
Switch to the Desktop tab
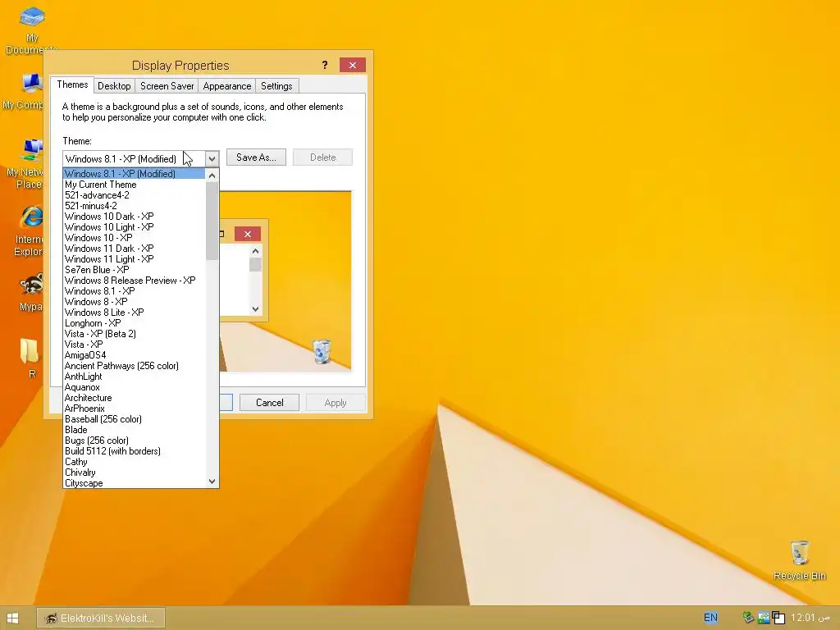[114, 85]
